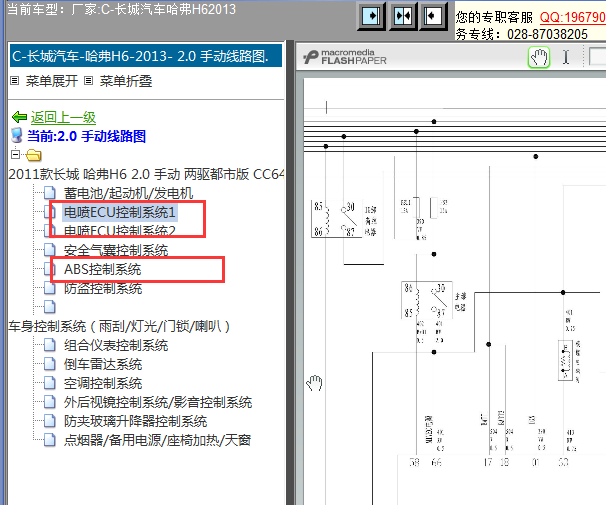The image size is (606, 505).
Task: Open the 返回上一级 link
Action: (x=63, y=117)
